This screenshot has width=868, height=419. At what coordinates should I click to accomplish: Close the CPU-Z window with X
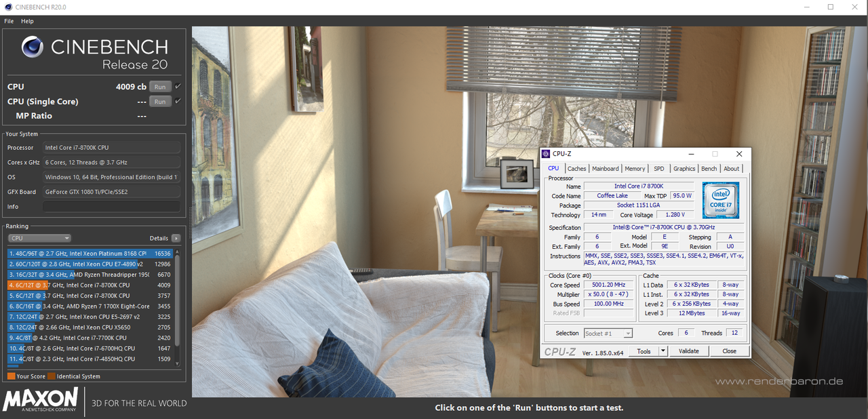pos(739,154)
